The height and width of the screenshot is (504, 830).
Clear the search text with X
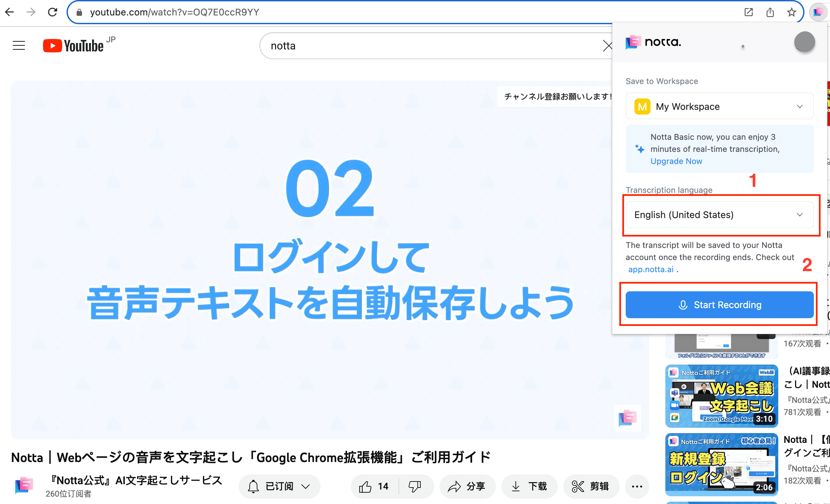pyautogui.click(x=607, y=45)
